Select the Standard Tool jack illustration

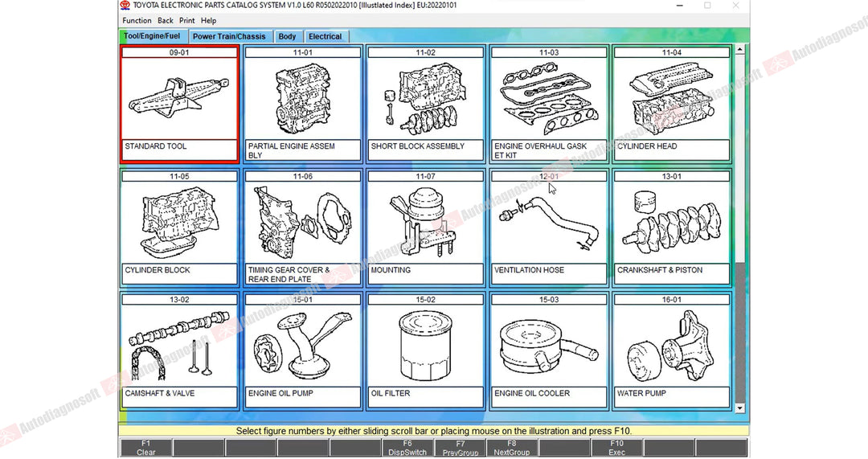point(179,99)
